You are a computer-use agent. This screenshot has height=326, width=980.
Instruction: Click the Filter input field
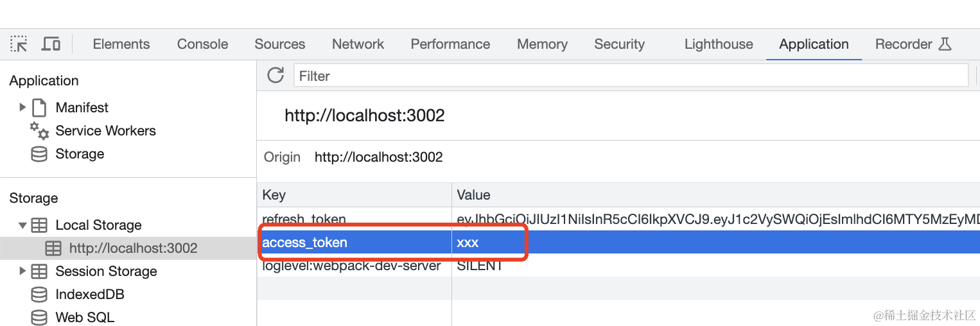629,76
